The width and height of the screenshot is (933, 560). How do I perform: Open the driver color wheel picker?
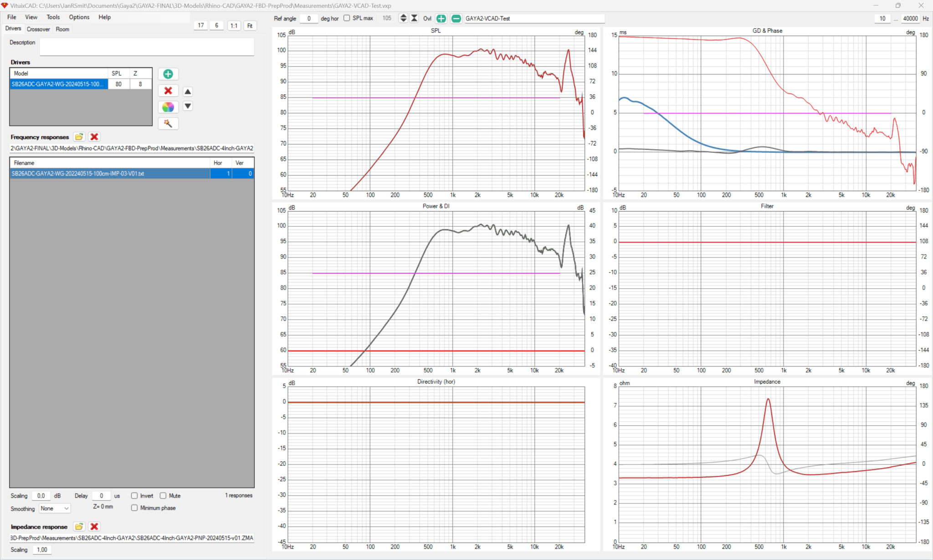pyautogui.click(x=168, y=107)
